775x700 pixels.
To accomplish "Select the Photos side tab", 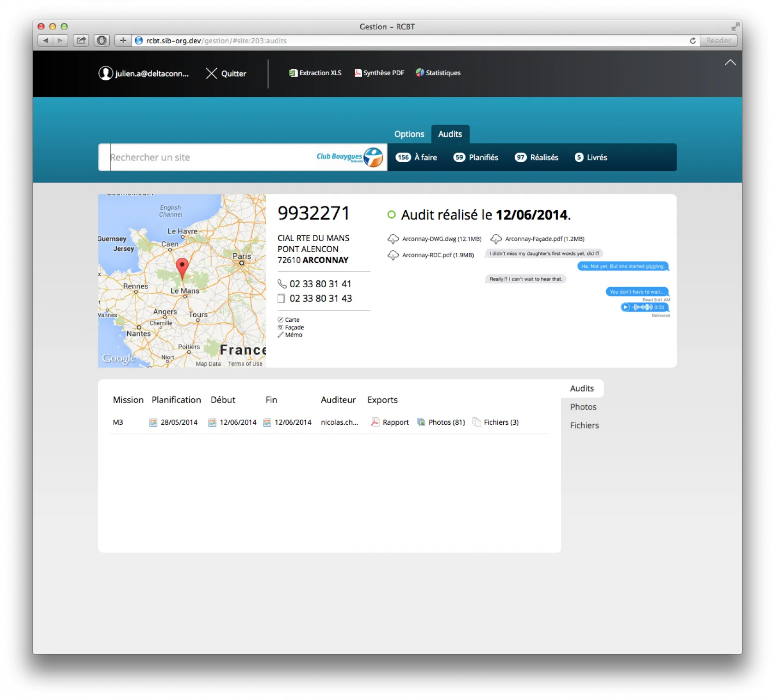I will coord(583,407).
